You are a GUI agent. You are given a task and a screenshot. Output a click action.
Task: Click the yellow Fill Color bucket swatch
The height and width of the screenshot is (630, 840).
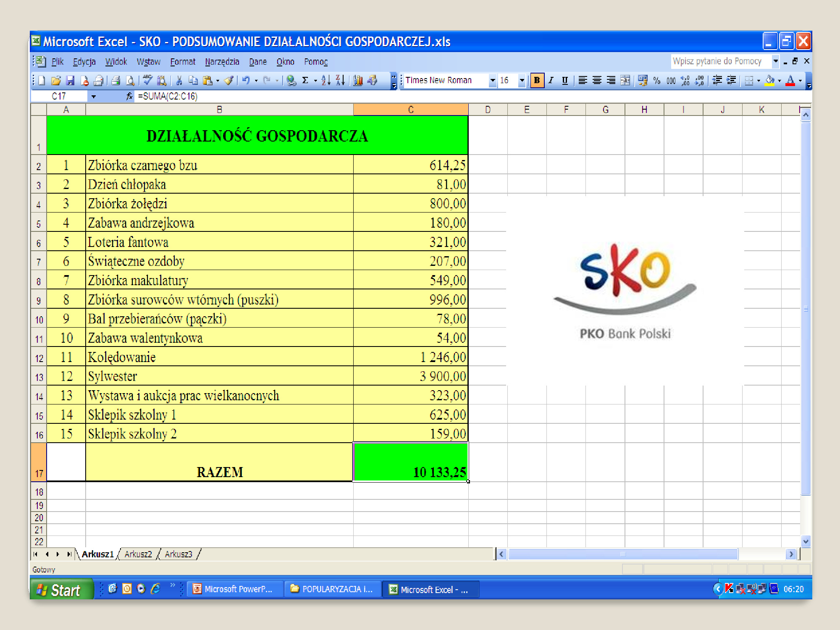(x=769, y=80)
